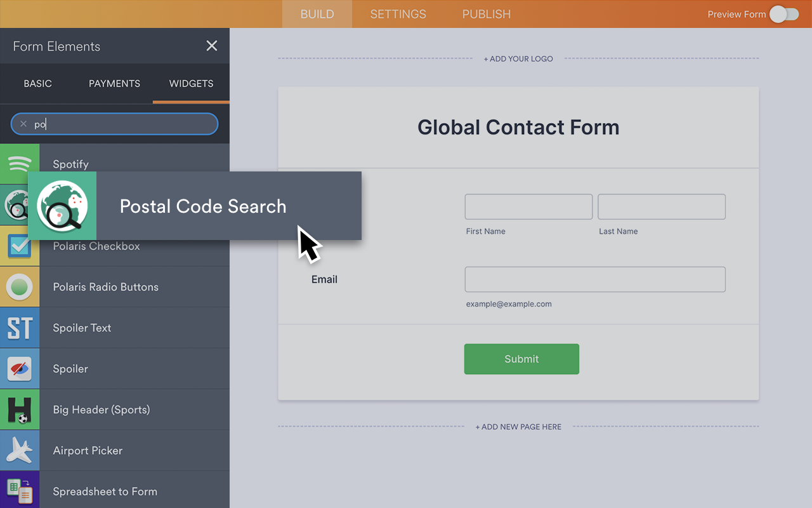
Task: Enable the Preview Form toggle
Action: [x=784, y=14]
